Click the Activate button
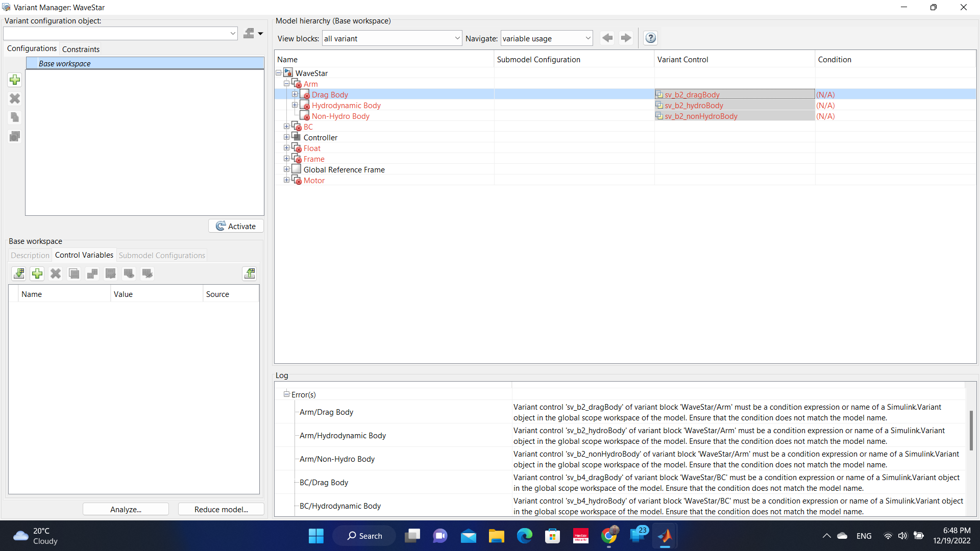The image size is (980, 551). tap(235, 226)
